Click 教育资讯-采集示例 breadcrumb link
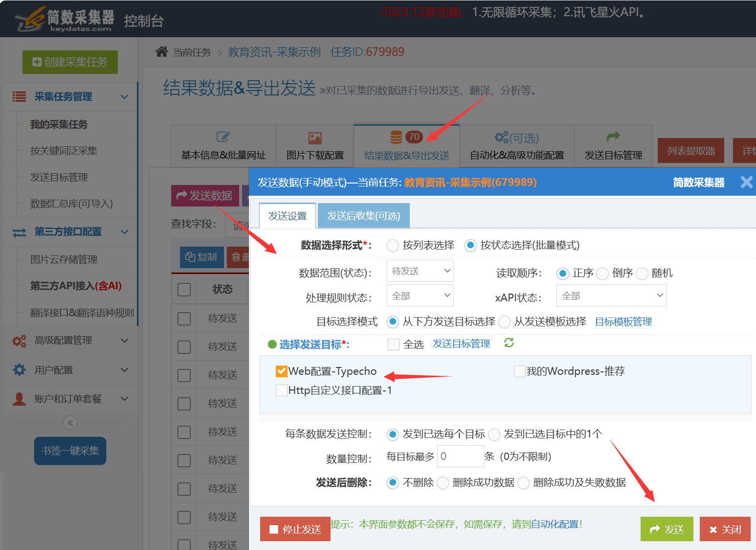This screenshot has width=756, height=550. click(274, 52)
